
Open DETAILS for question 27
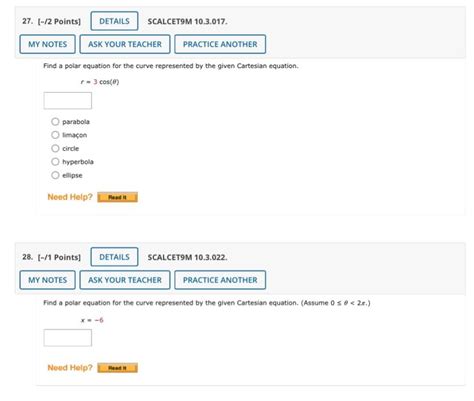point(114,21)
